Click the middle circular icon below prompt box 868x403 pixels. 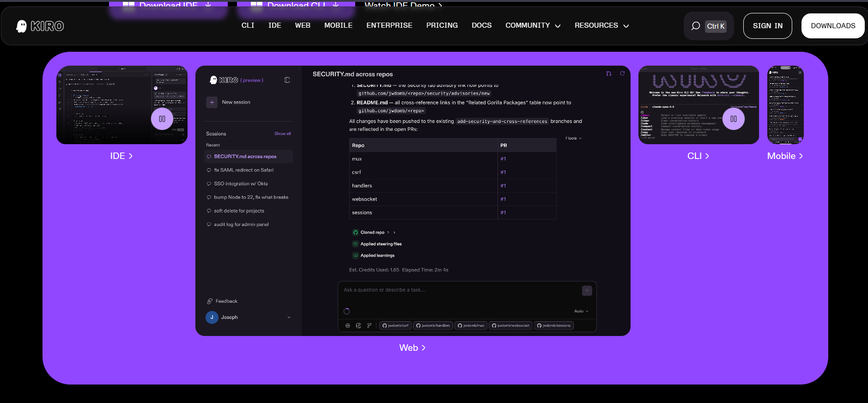(358, 325)
